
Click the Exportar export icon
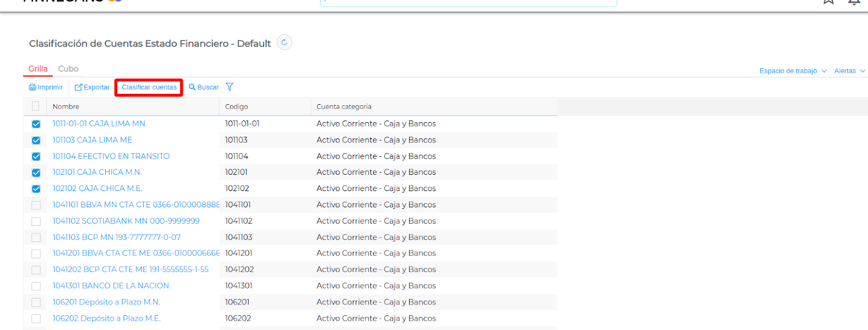point(79,87)
